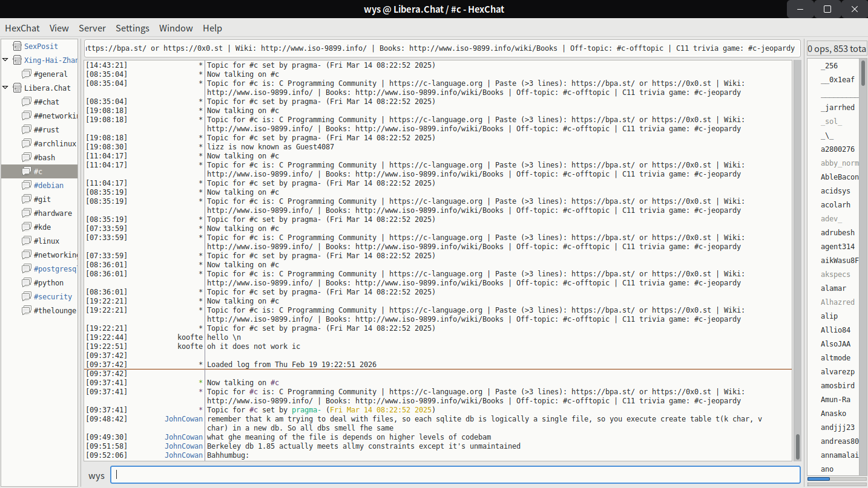Collapse the Libera.Chat server tree
The image size is (868, 488).
pos(5,88)
